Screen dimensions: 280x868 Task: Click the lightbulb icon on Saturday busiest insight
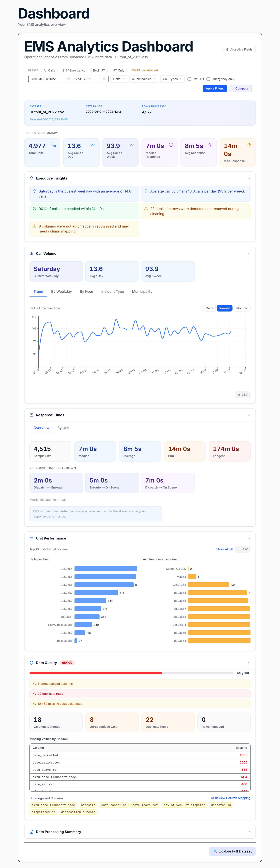coord(34,191)
